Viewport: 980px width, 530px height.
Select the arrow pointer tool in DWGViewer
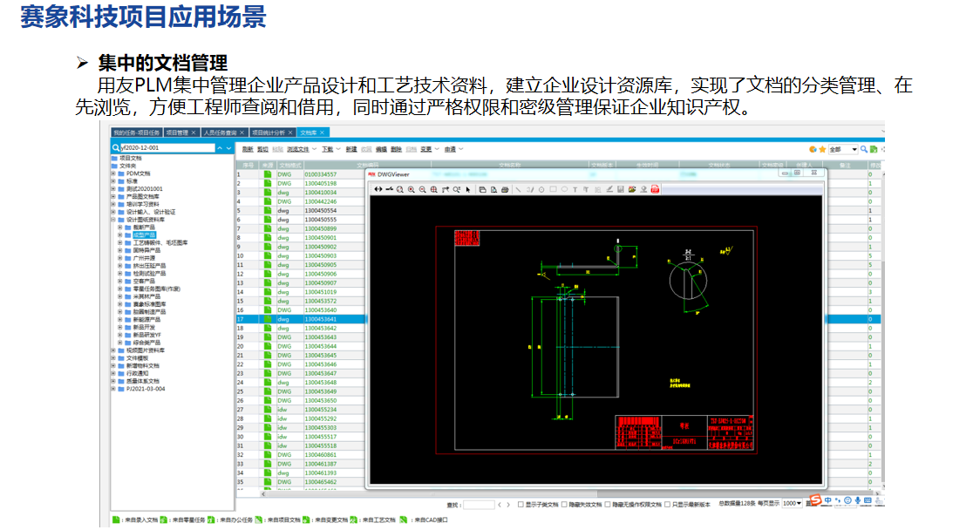pyautogui.click(x=468, y=189)
